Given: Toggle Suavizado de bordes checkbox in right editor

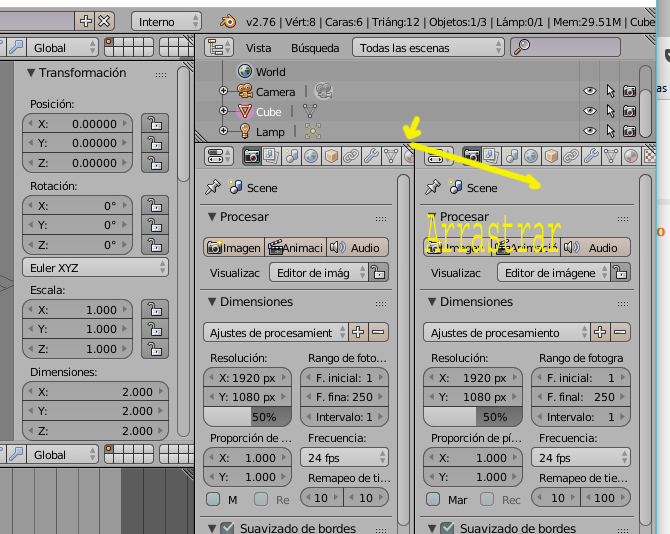Looking at the screenshot, I should click(447, 528).
